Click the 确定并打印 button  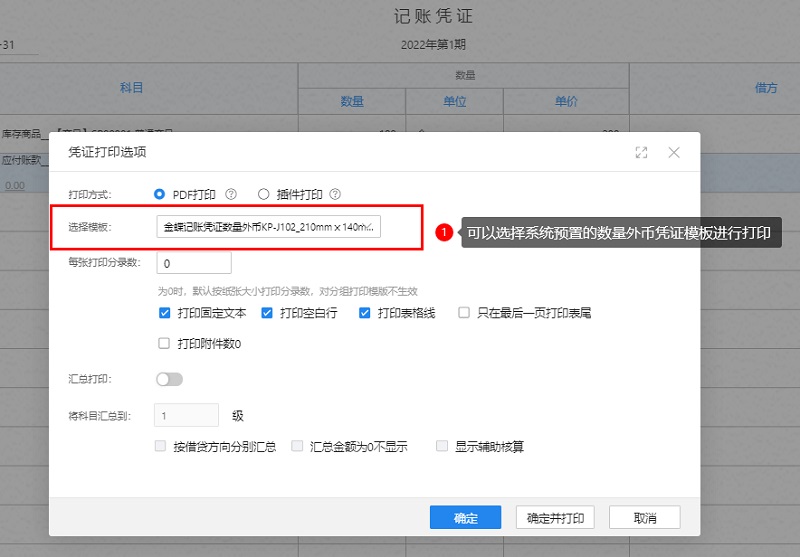(x=555, y=517)
